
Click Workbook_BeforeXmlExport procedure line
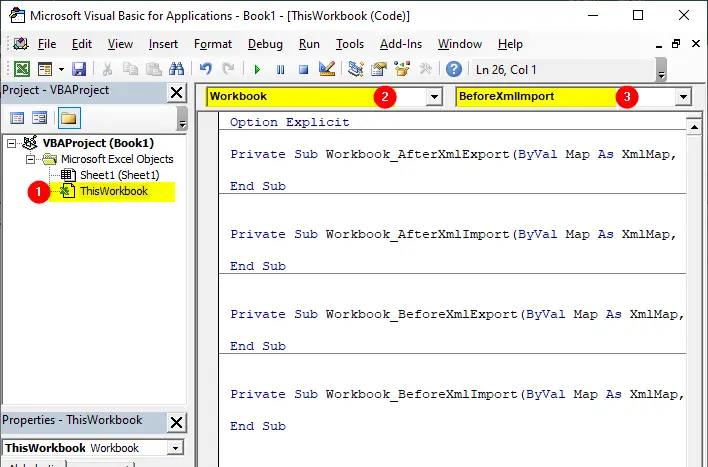457,314
